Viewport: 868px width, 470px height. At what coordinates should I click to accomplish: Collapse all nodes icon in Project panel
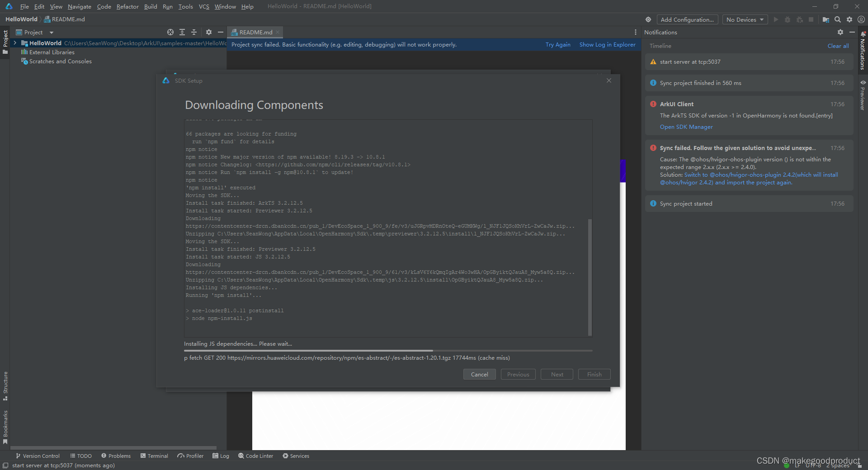click(x=194, y=32)
